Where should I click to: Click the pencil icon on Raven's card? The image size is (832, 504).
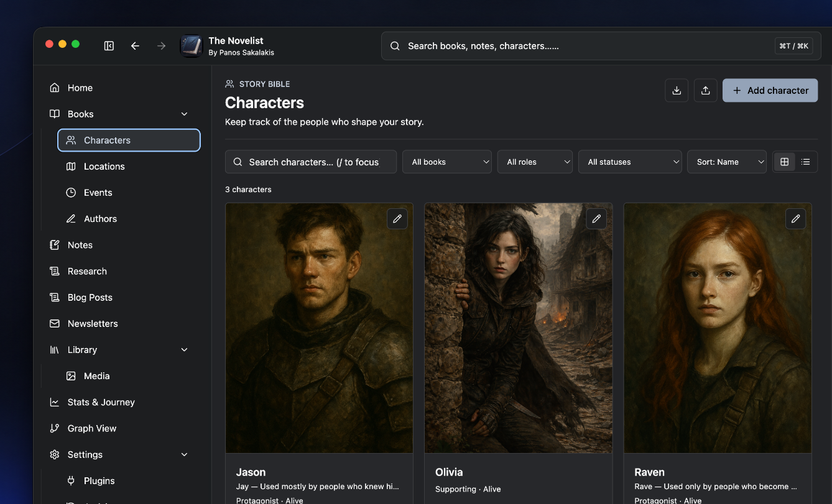click(x=795, y=219)
